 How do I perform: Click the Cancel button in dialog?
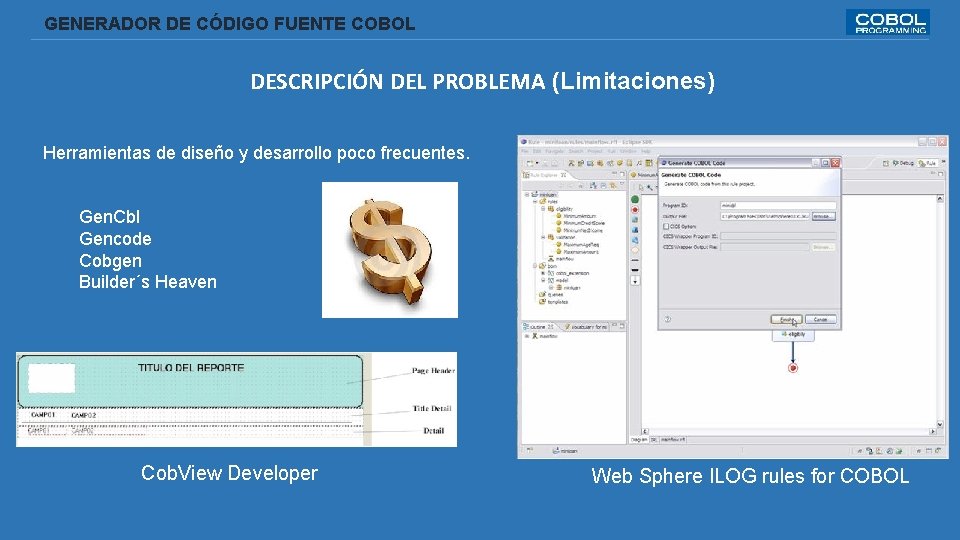(x=820, y=320)
